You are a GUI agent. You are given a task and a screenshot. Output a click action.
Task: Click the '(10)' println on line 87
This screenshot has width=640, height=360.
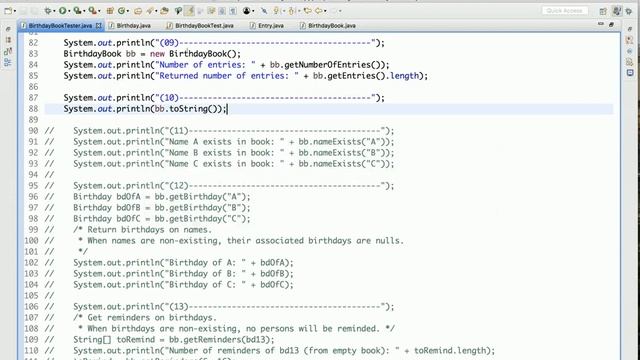(224, 98)
